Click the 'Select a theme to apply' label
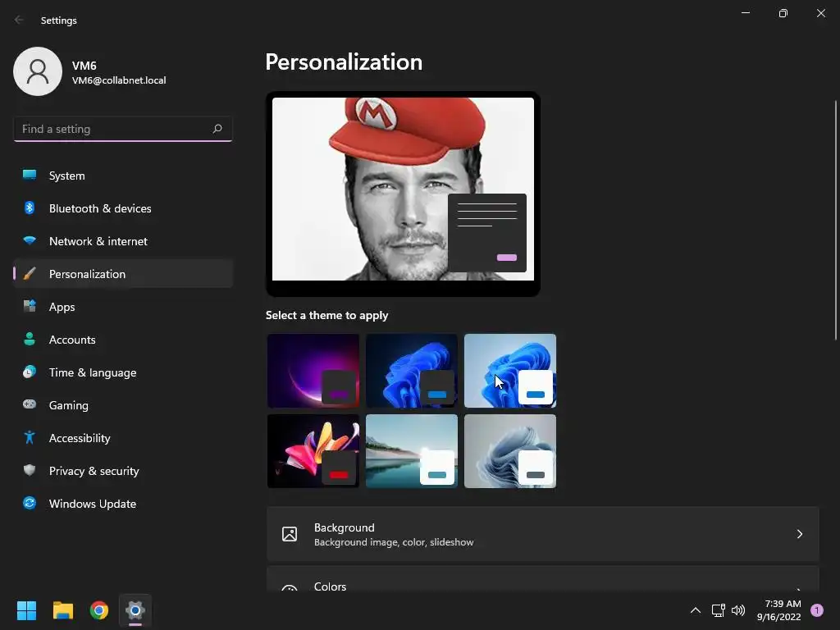The width and height of the screenshot is (840, 630). pyautogui.click(x=326, y=315)
